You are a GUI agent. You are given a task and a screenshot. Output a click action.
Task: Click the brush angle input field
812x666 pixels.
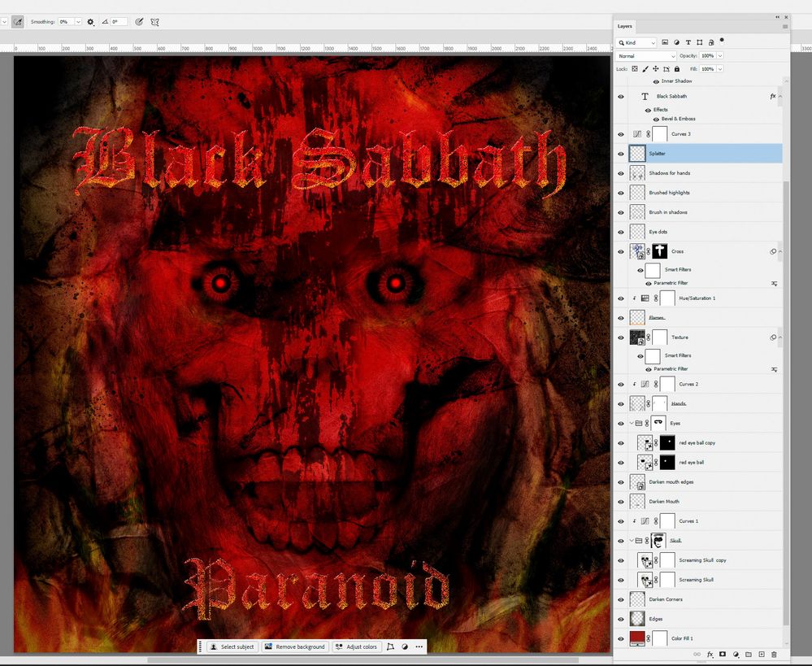[x=119, y=22]
